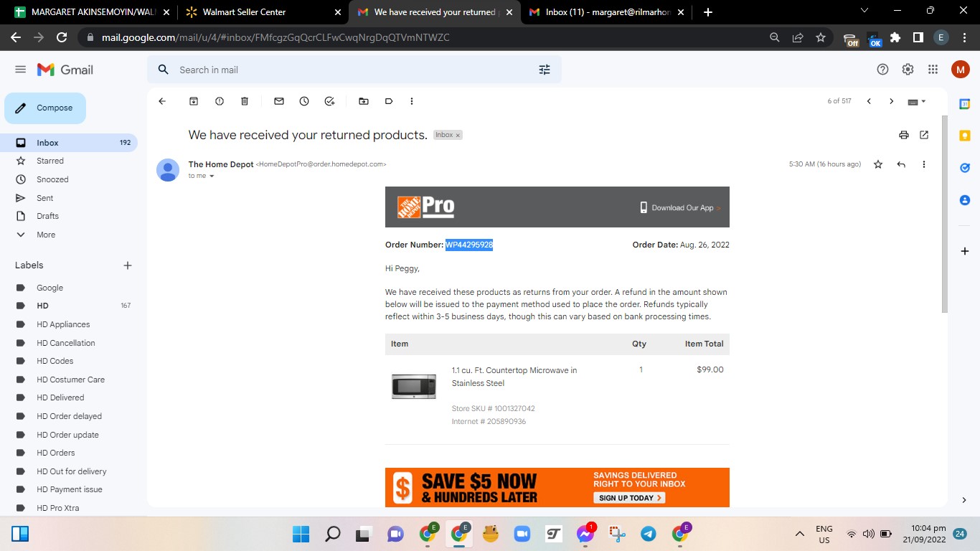Open the Inbox folder

(69, 143)
